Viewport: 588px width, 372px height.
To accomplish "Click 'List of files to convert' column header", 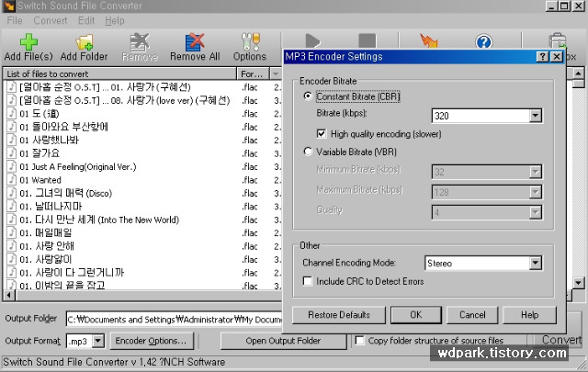I will click(x=120, y=73).
